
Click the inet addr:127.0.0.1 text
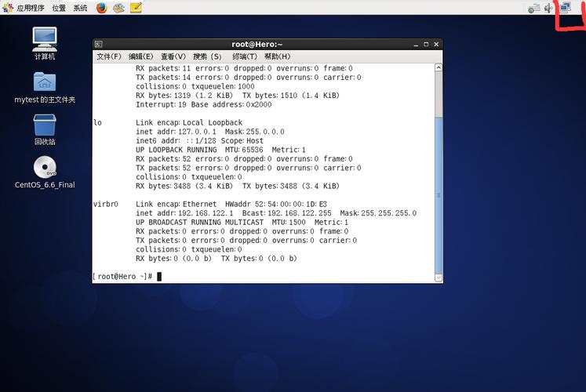point(176,132)
